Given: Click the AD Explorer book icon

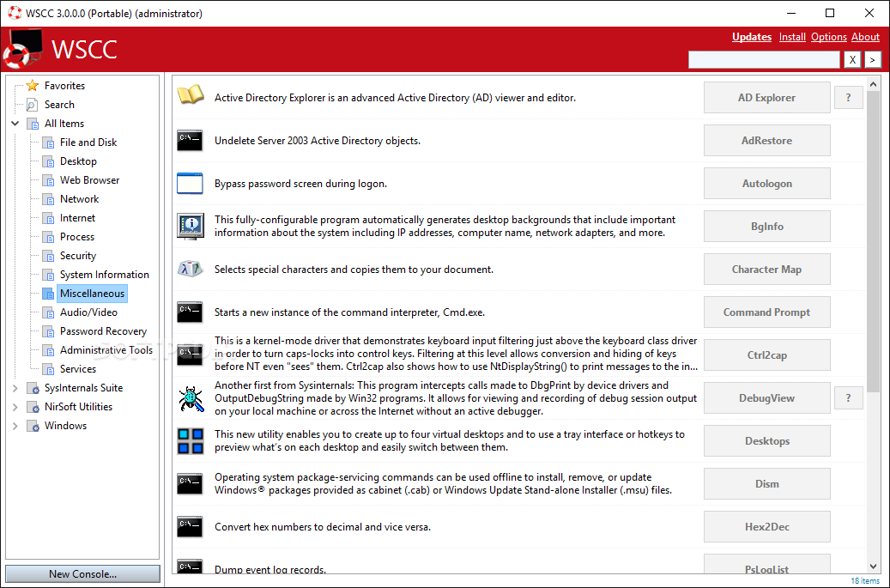Looking at the screenshot, I should (191, 94).
